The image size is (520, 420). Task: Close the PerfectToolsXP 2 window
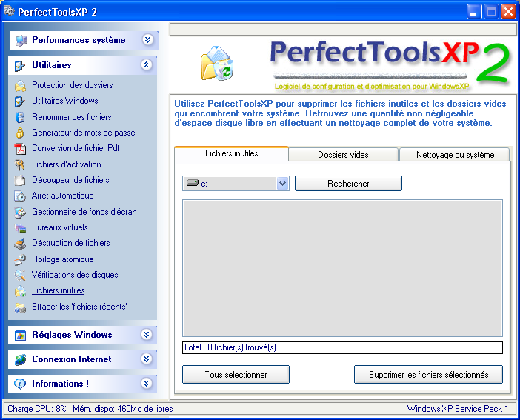[508, 12]
